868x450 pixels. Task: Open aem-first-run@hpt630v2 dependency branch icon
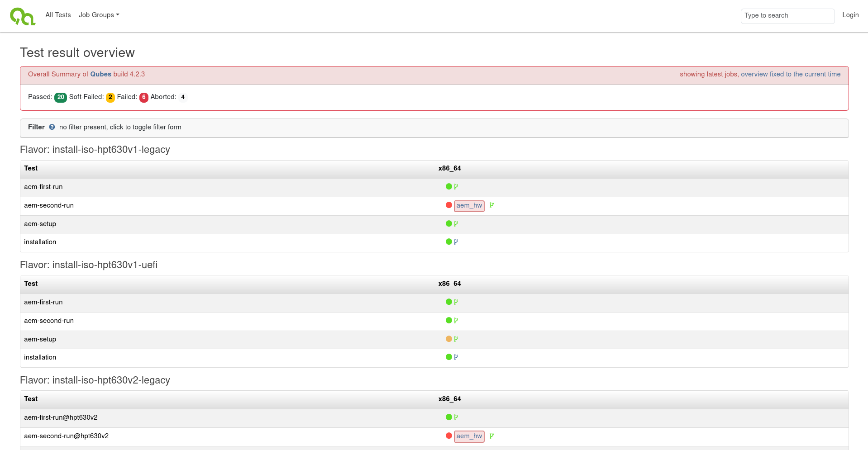[456, 417]
